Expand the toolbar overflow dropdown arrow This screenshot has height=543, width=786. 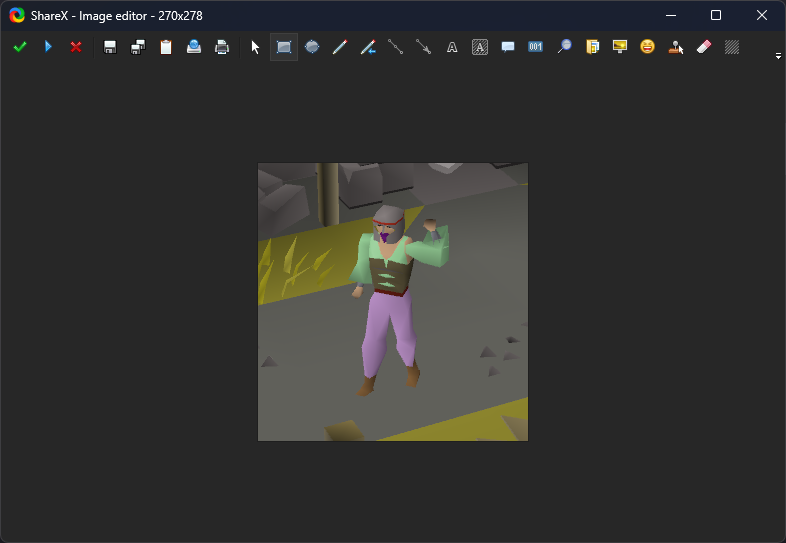click(x=778, y=56)
